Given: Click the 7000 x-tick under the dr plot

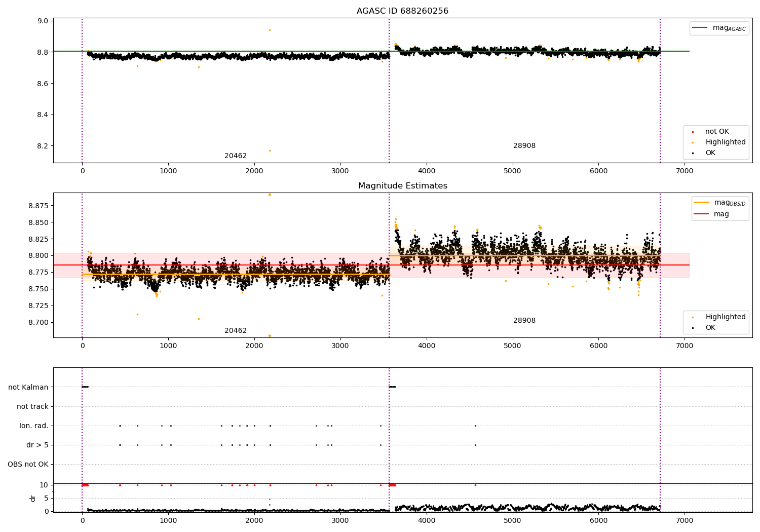Looking at the screenshot, I should [685, 521].
